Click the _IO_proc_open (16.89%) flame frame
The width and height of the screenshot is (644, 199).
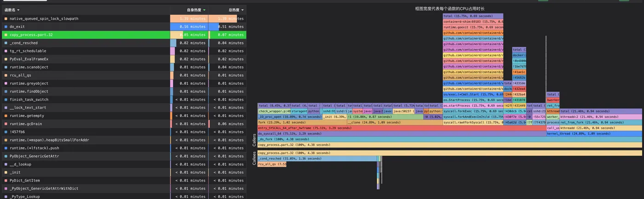point(290,117)
